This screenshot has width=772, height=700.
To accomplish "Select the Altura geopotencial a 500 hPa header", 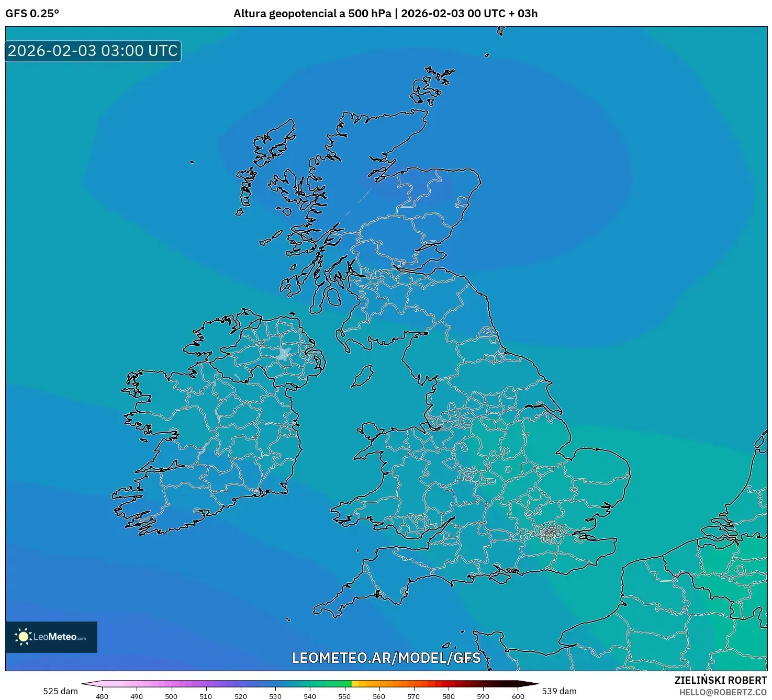I will click(x=312, y=14).
